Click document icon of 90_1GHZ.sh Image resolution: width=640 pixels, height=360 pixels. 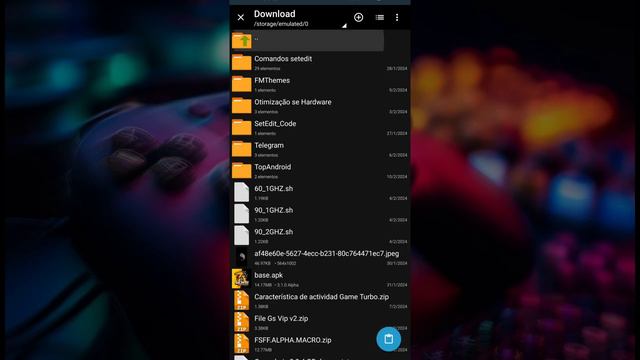pyautogui.click(x=242, y=214)
